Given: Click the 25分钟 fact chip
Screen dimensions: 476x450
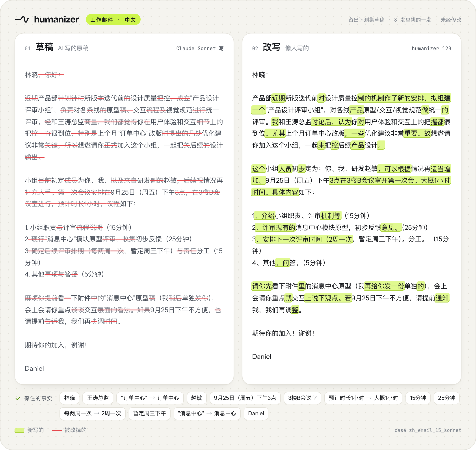Looking at the screenshot, I should pos(446,398).
